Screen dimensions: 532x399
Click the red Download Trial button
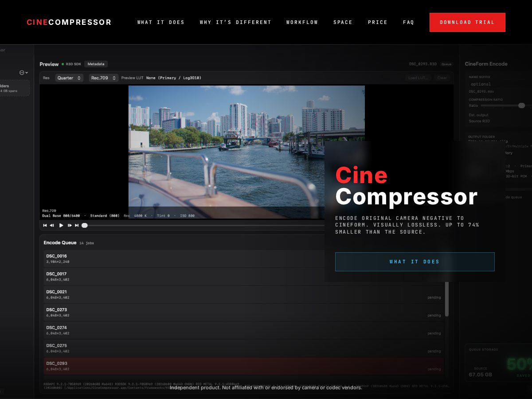tap(467, 22)
